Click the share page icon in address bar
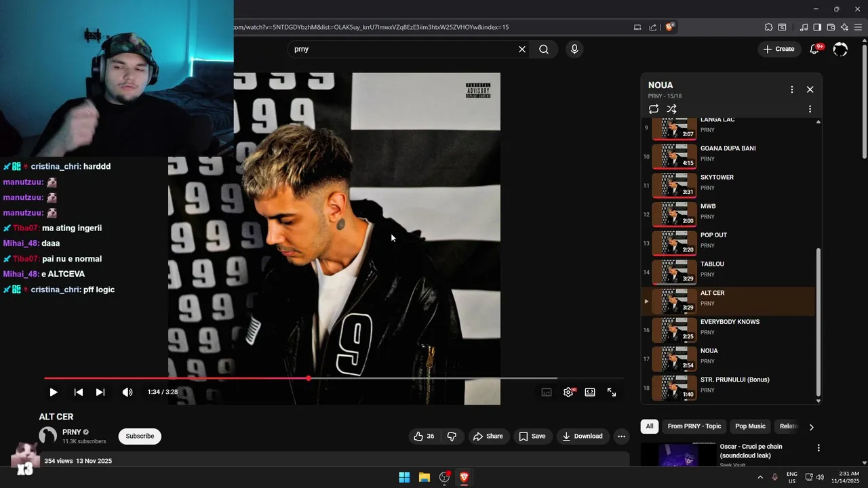 (x=652, y=27)
